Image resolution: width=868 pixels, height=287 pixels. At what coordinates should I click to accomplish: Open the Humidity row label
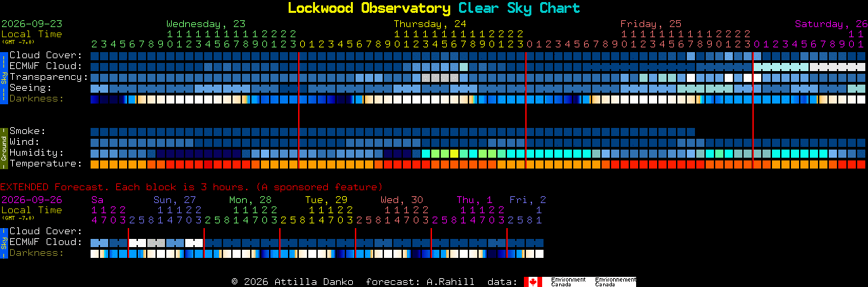(37, 153)
